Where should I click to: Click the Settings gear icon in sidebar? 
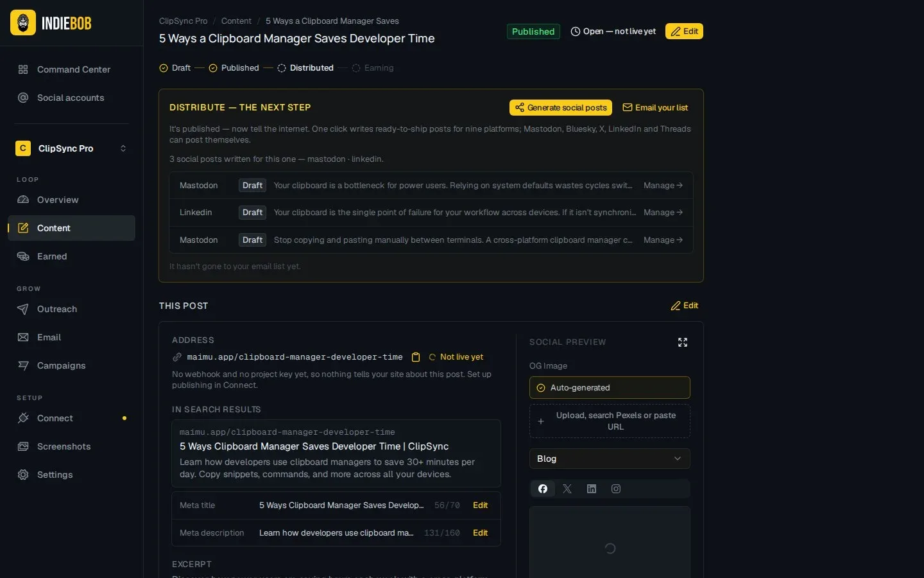(x=23, y=475)
